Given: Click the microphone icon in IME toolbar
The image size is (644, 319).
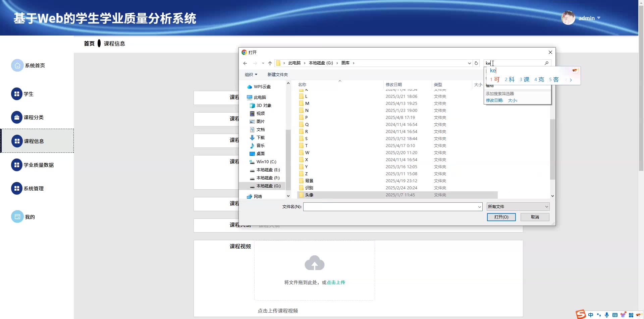Looking at the screenshot, I should [606, 315].
